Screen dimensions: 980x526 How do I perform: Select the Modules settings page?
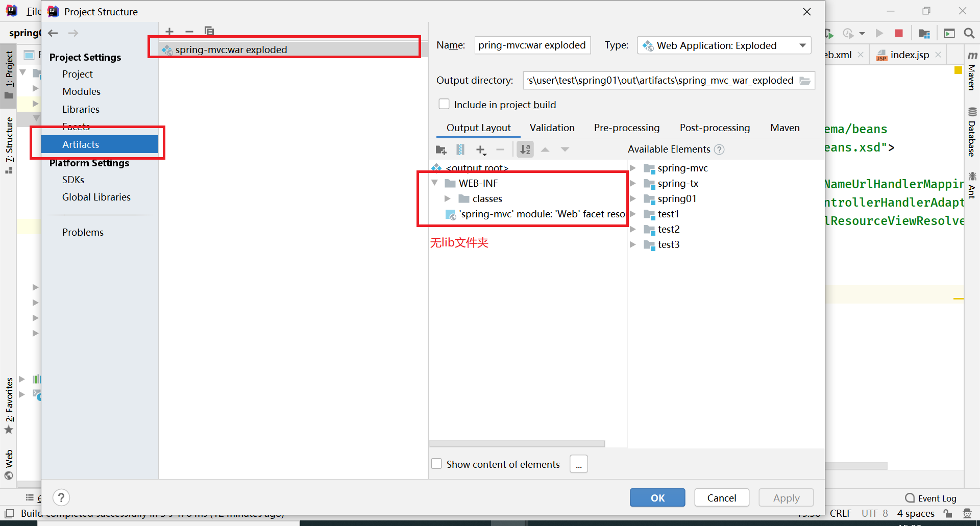[81, 91]
